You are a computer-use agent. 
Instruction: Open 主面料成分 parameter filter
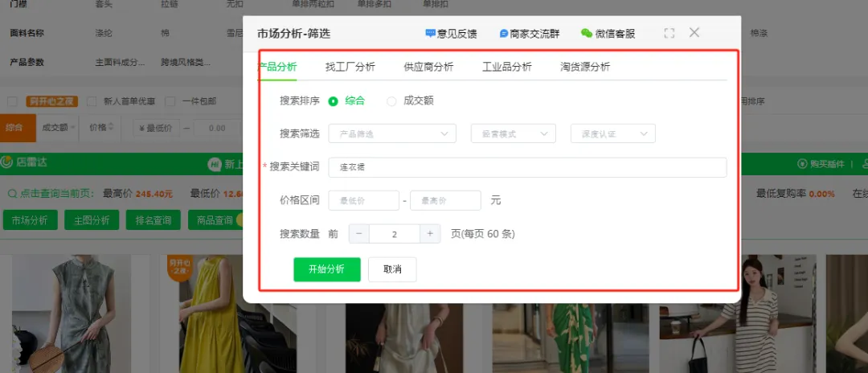coord(120,63)
